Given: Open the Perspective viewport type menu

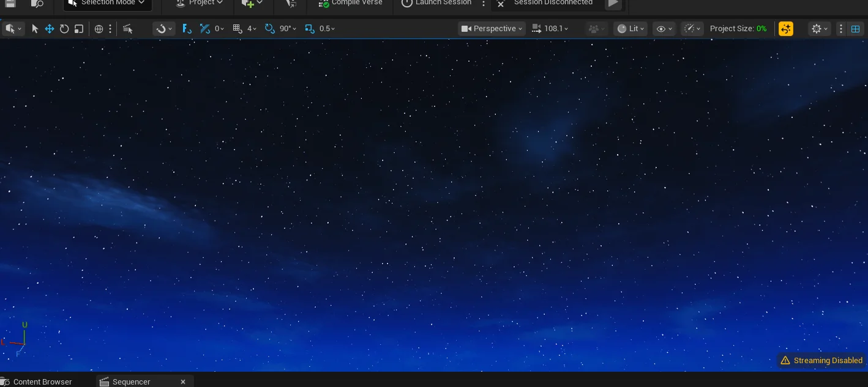Looking at the screenshot, I should point(492,29).
